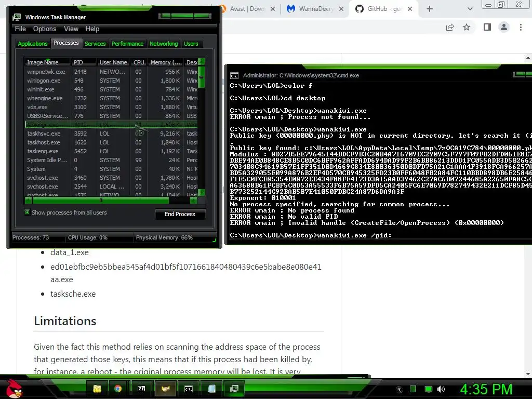The width and height of the screenshot is (532, 399).
Task: Click the cmd.exe window title icon
Action: click(x=234, y=76)
